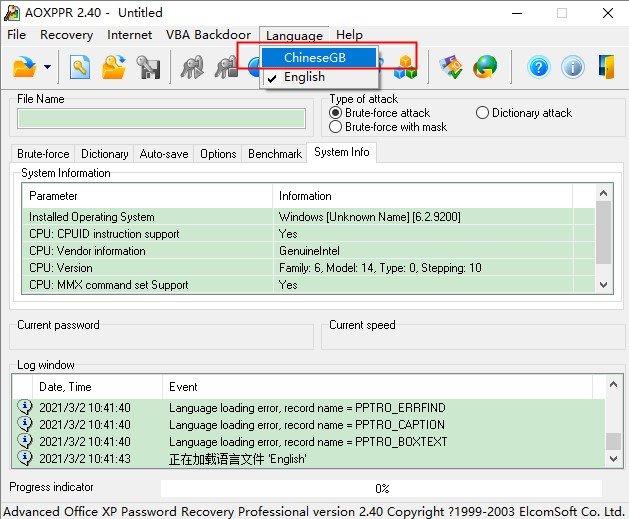Switch to the Brute-force tab
This screenshot has width=629, height=519.
43,154
